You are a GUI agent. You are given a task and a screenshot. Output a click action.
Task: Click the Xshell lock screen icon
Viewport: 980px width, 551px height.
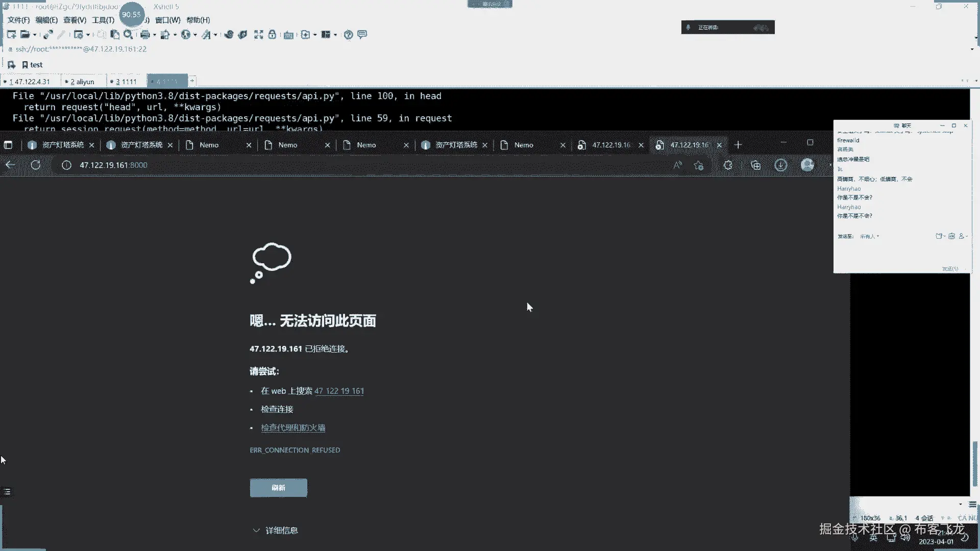(x=273, y=35)
